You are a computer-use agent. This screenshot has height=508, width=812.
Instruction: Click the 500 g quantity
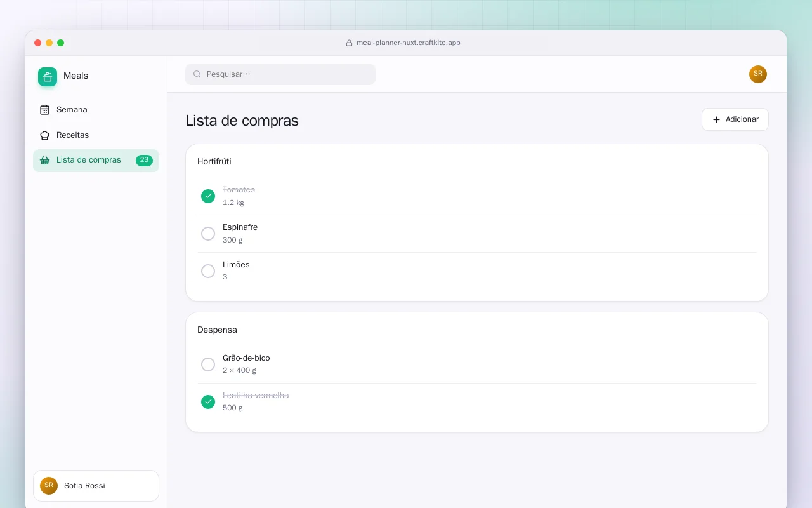pos(233,408)
